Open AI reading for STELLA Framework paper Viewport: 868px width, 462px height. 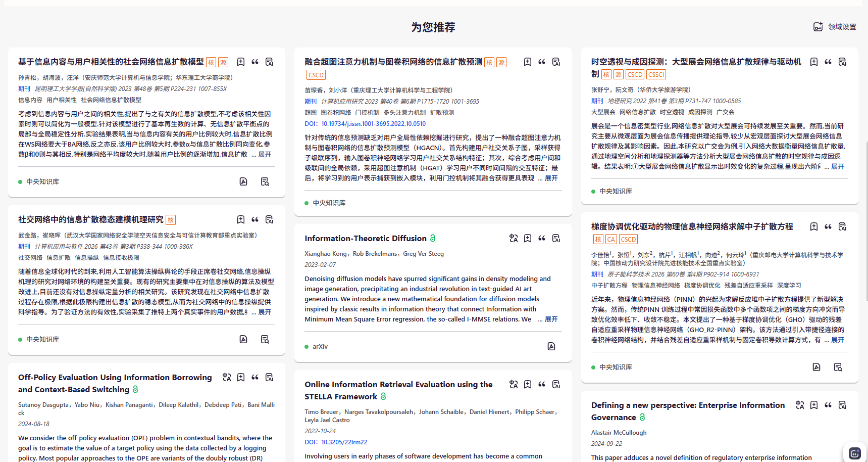click(556, 384)
